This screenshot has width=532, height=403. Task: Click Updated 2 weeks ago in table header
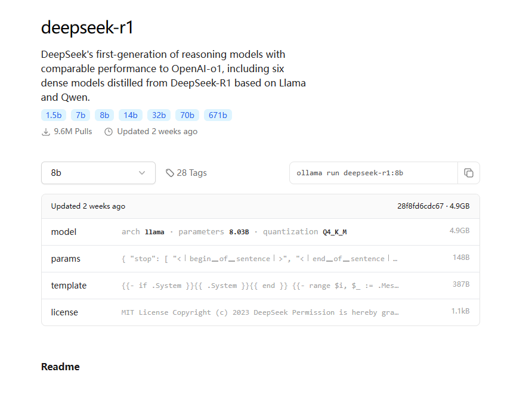[x=88, y=206]
